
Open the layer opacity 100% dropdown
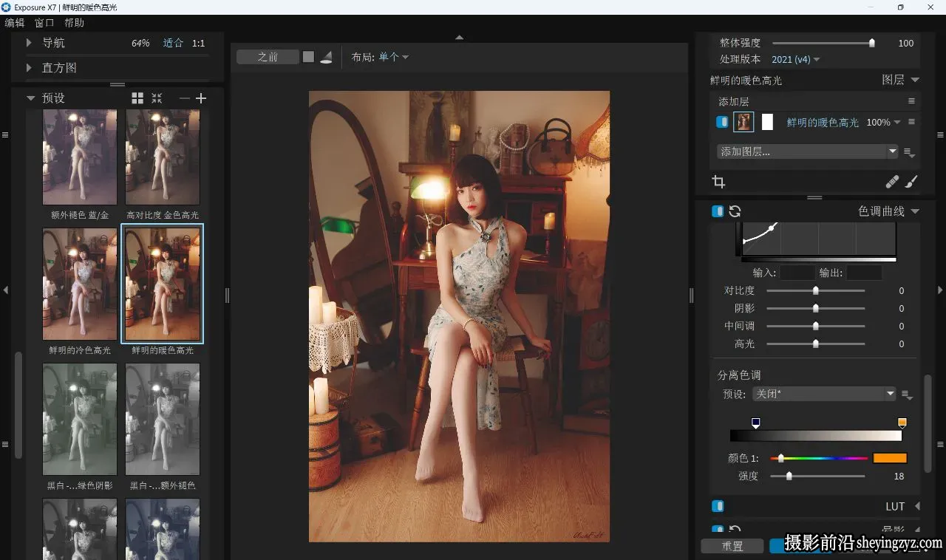[x=883, y=122]
